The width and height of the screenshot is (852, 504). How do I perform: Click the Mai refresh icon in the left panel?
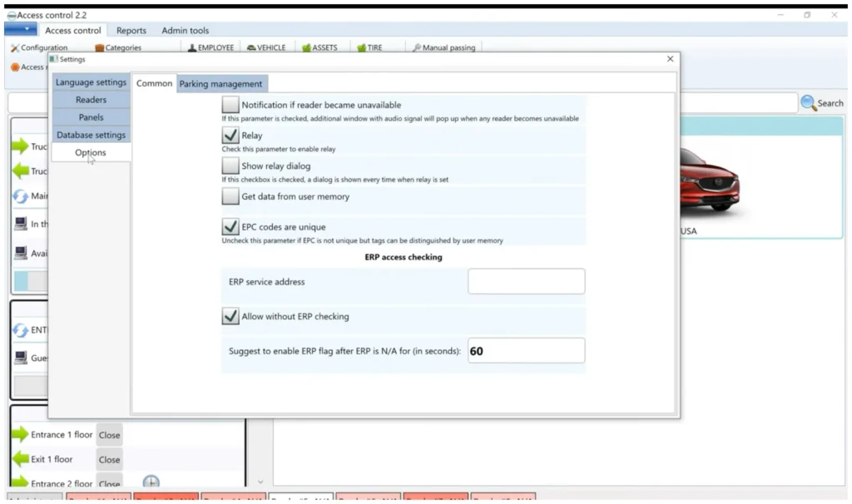(x=21, y=195)
